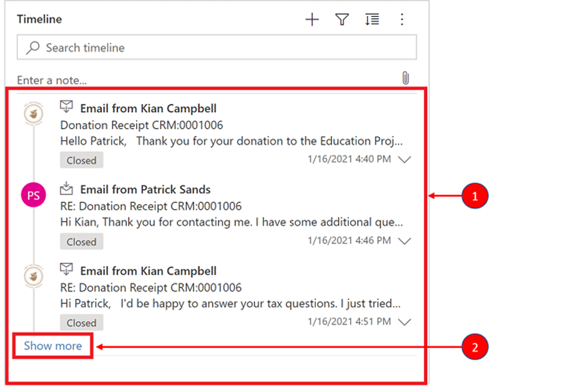Click the PS avatar for Patrick Sands
Image resolution: width=561 pixels, height=392 pixels.
pyautogui.click(x=33, y=196)
